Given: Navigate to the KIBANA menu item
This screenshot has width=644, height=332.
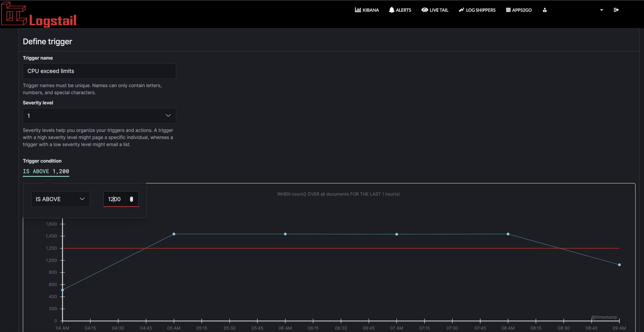Looking at the screenshot, I should click(370, 10).
